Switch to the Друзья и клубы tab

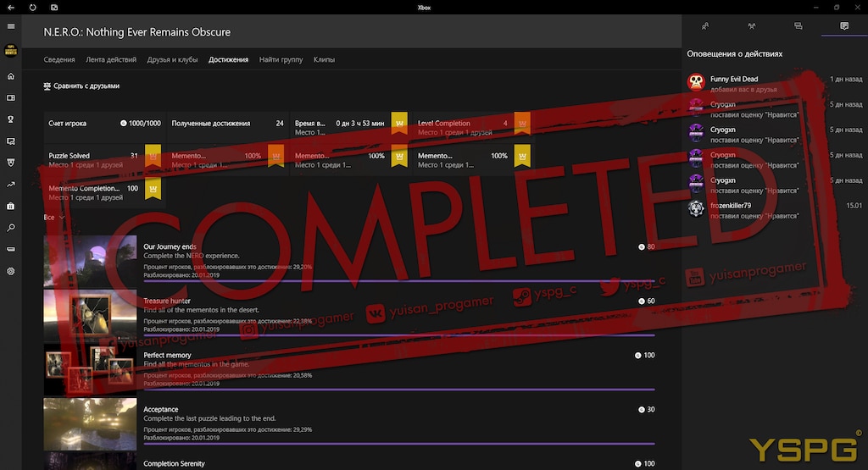click(x=172, y=60)
